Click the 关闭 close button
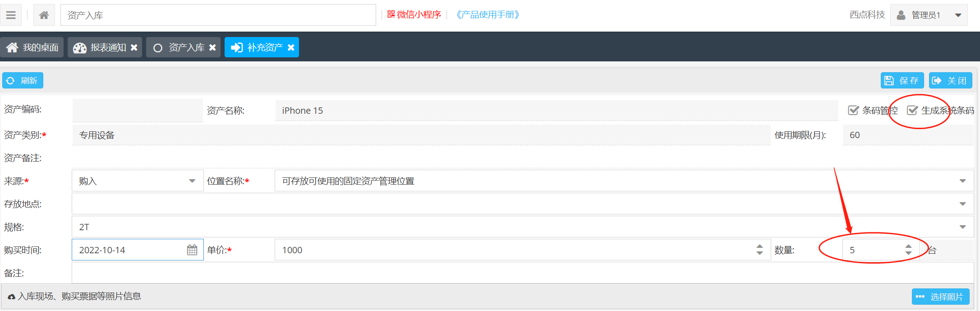The image size is (980, 311). pos(950,80)
